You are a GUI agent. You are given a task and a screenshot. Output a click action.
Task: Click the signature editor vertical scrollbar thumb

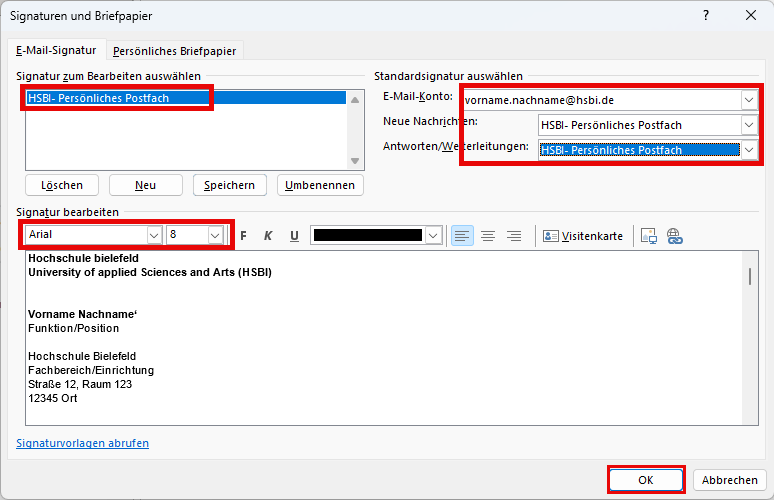tap(750, 276)
